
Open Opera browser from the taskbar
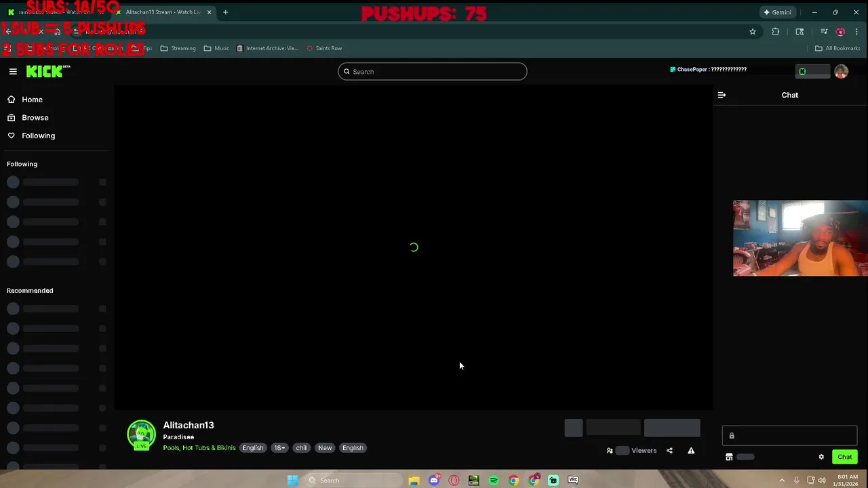pyautogui.click(x=454, y=480)
